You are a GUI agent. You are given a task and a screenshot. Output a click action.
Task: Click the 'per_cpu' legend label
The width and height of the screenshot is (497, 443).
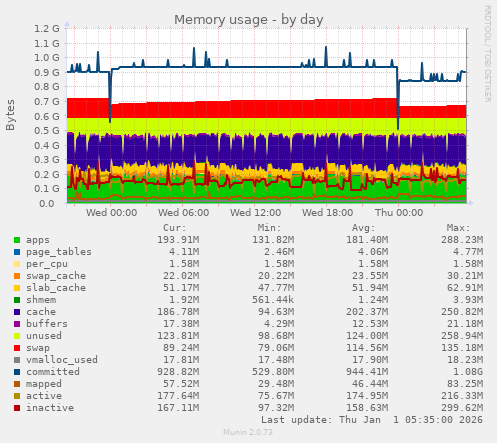pyautogui.click(x=47, y=264)
